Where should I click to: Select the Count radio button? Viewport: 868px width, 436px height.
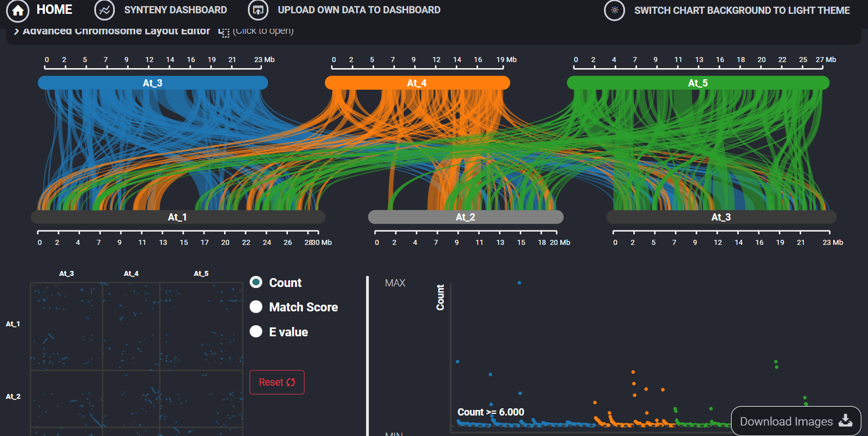[256, 282]
